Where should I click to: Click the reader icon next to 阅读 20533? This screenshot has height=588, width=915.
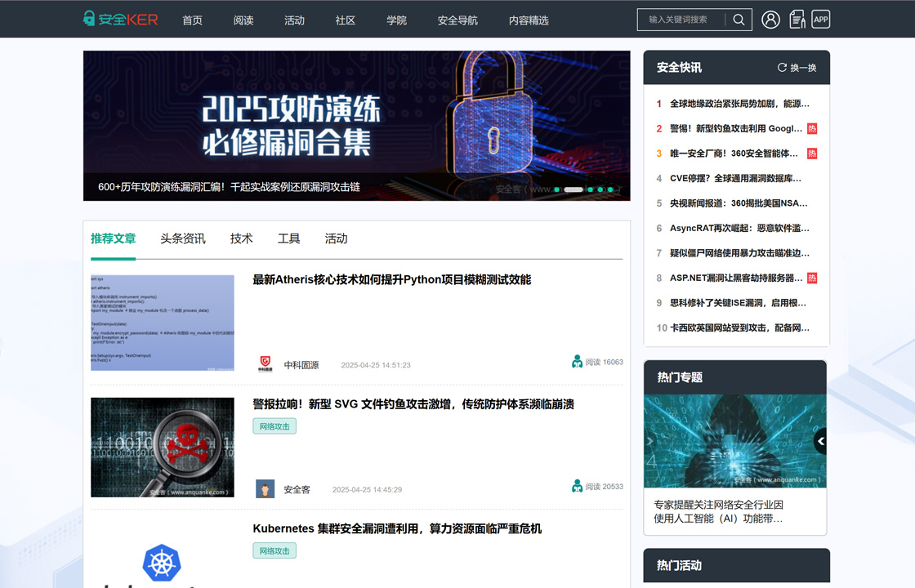click(577, 486)
